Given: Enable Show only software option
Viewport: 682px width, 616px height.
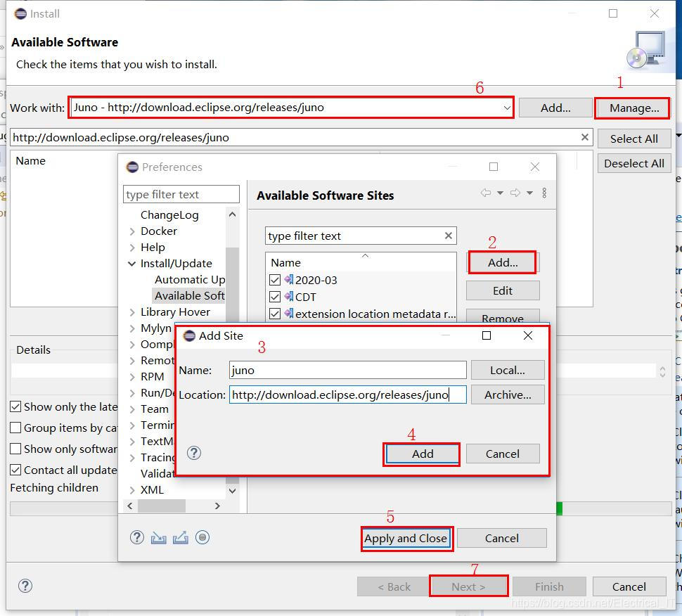Looking at the screenshot, I should (15, 449).
